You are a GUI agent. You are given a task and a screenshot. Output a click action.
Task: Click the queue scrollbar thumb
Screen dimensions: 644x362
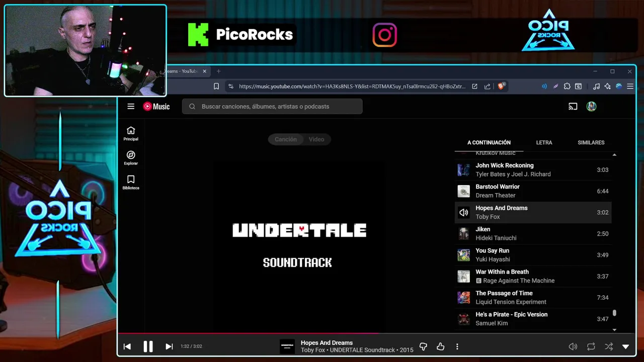point(614,313)
